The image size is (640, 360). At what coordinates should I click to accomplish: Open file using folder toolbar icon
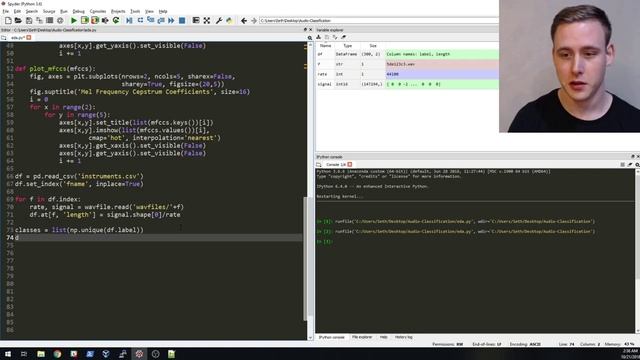tap(18, 20)
